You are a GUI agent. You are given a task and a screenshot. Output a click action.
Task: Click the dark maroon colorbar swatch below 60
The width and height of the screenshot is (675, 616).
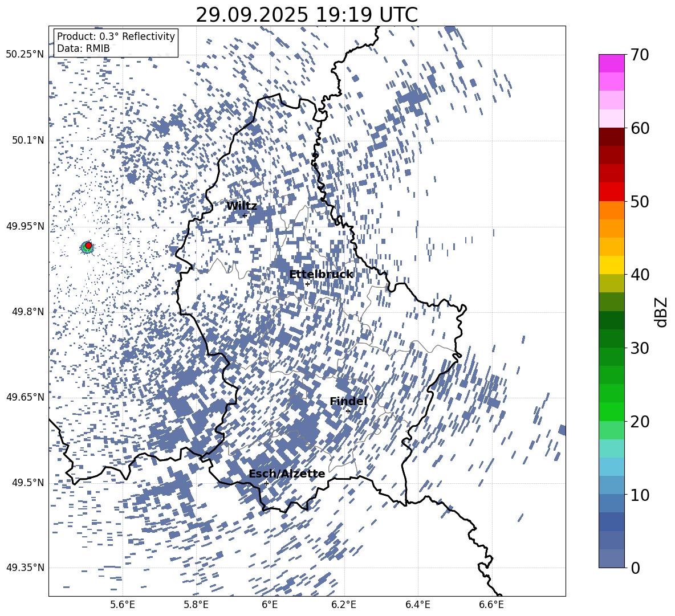coord(611,137)
